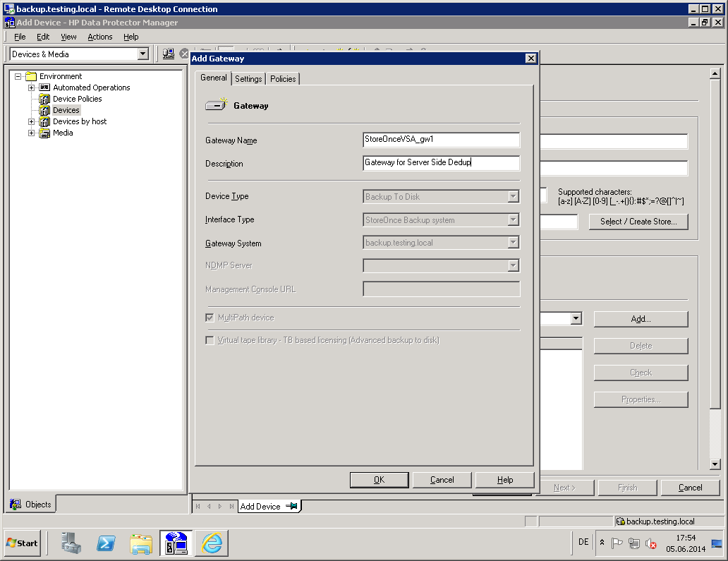
Task: Click the Add Device tab at bottom
Action: 269,506
